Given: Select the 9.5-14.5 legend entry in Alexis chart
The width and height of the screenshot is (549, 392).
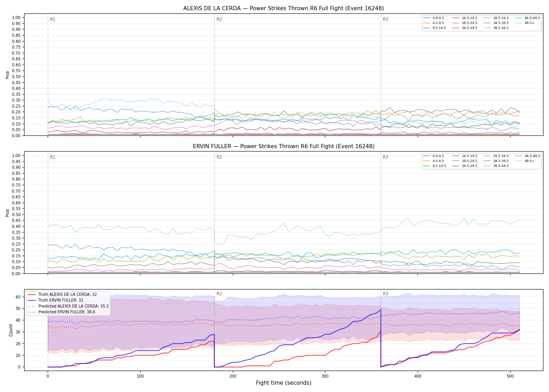Looking at the screenshot, I should pos(434,28).
